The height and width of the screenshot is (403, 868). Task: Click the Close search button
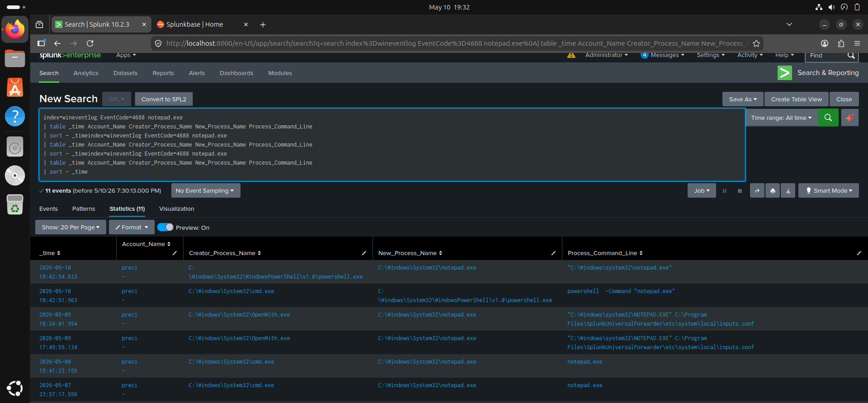point(844,99)
